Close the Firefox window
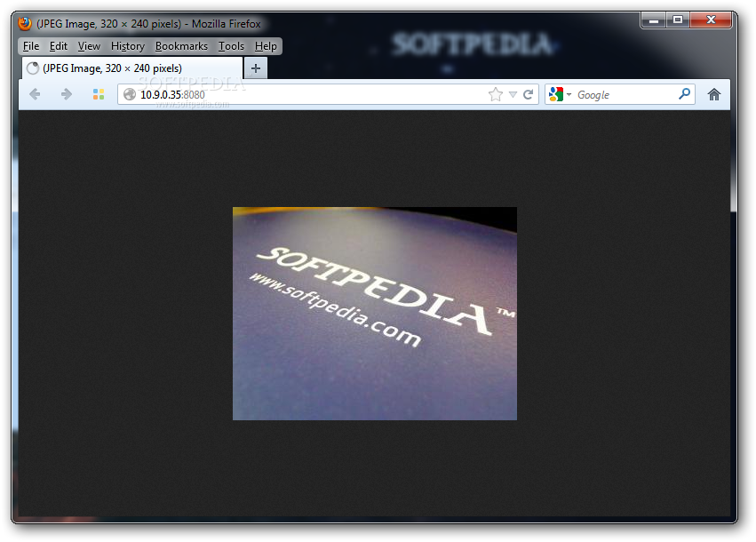The image size is (756, 542). point(711,20)
